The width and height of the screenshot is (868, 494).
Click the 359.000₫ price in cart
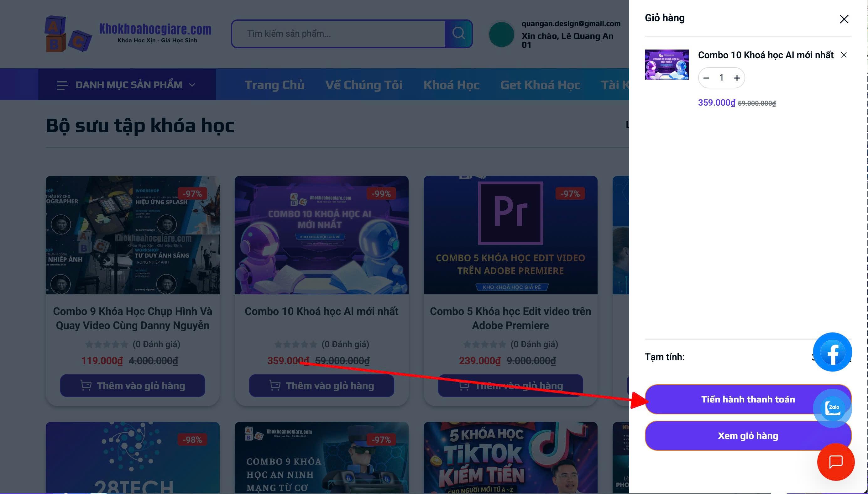coord(716,102)
